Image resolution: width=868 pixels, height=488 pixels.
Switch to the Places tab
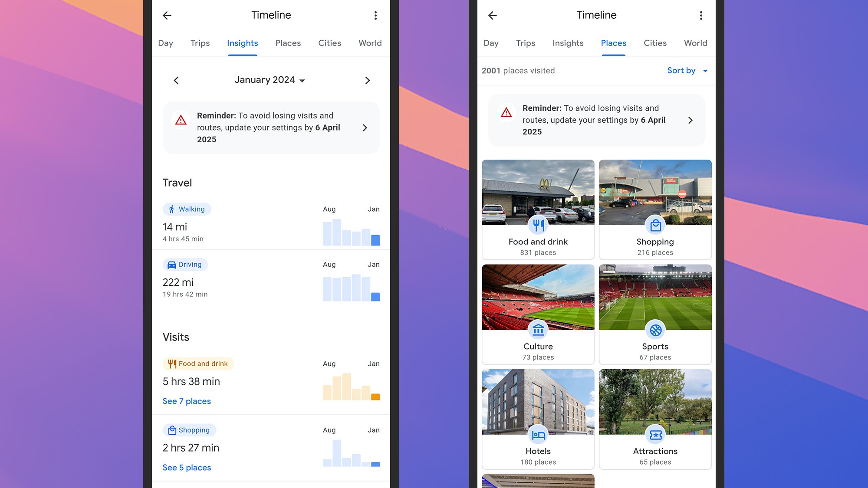[x=287, y=43]
